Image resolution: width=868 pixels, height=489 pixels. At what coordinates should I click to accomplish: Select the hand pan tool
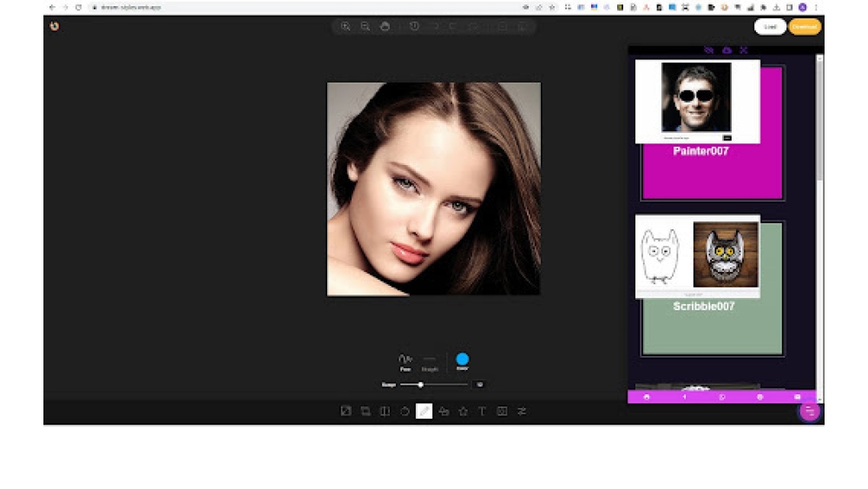click(x=385, y=27)
